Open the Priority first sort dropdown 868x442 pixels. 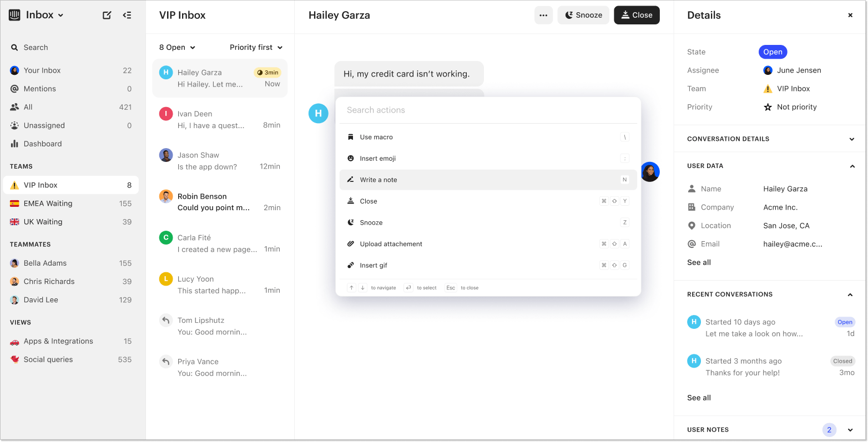pos(256,48)
